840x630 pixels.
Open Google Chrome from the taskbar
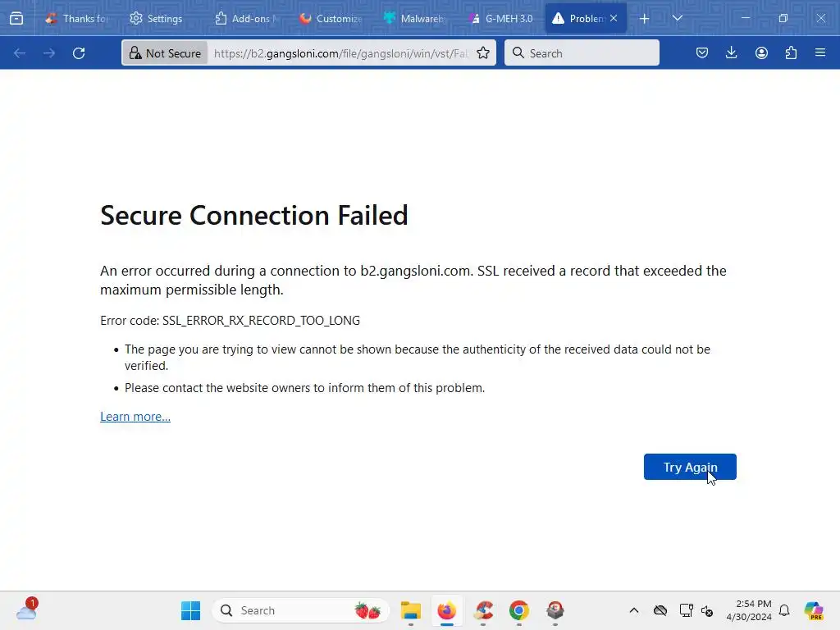click(518, 610)
